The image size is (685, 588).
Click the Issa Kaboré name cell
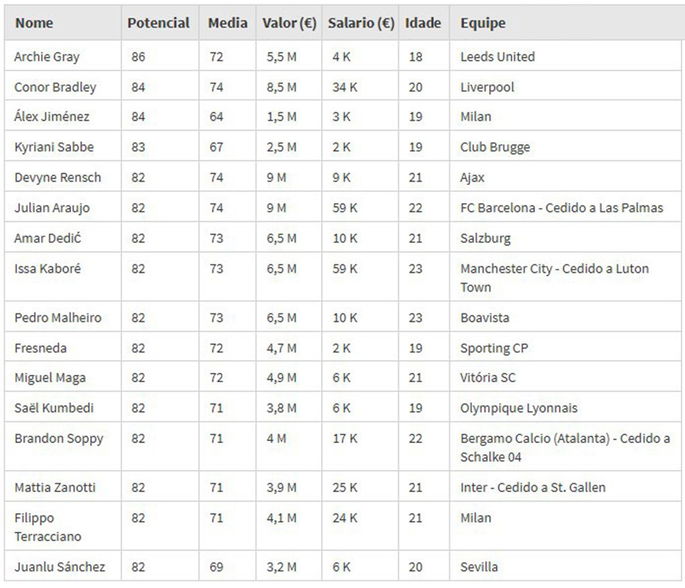click(x=46, y=269)
